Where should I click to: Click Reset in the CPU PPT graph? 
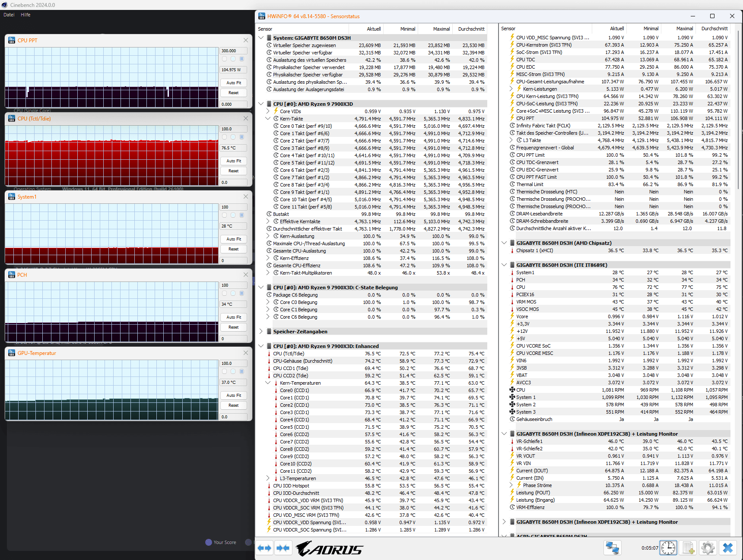[x=234, y=93]
